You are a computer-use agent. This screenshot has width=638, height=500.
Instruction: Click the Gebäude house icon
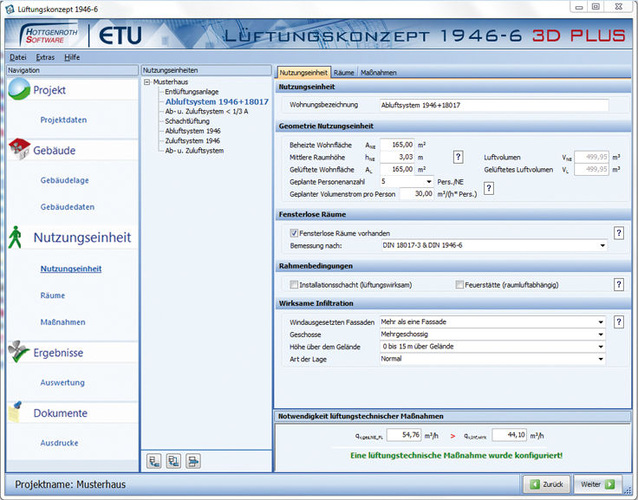click(19, 149)
